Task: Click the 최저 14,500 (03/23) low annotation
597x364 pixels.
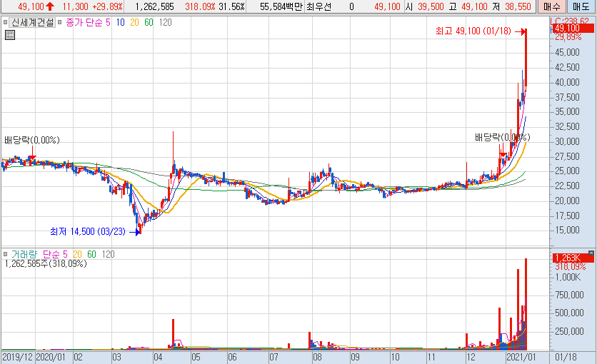Action: [x=88, y=232]
